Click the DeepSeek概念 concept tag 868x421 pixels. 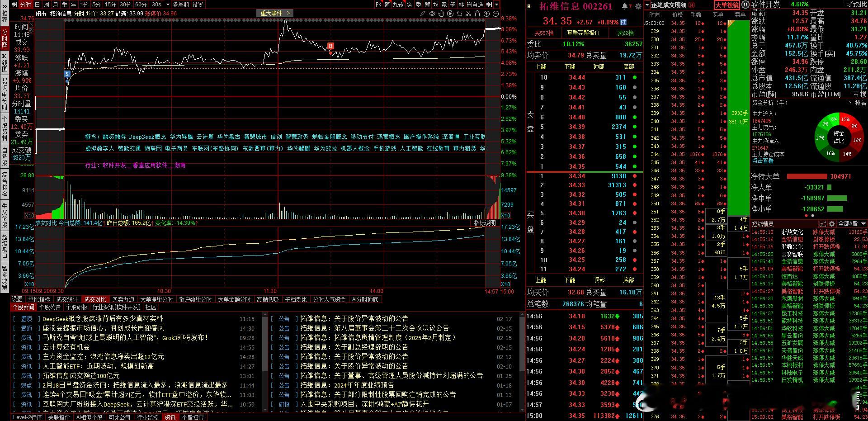coord(147,137)
